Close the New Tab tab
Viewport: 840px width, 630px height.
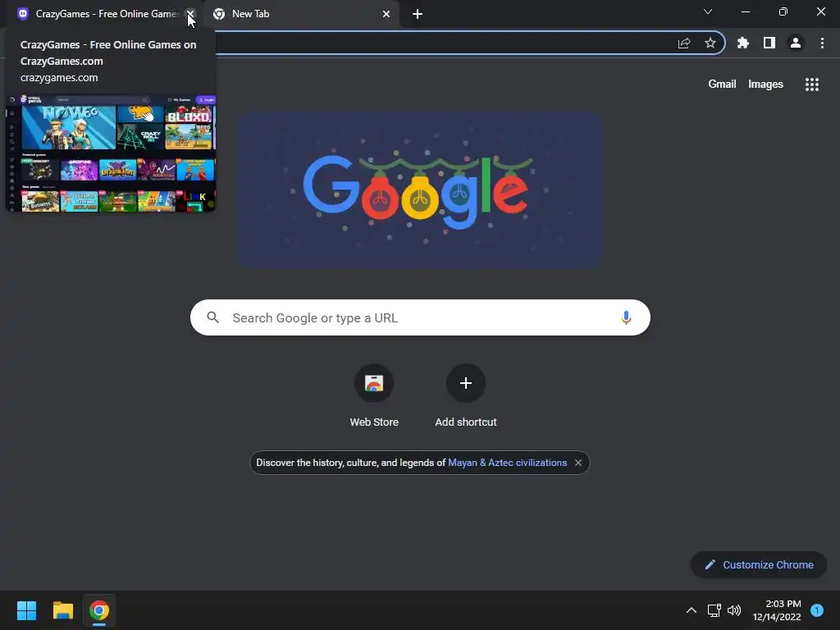click(386, 14)
